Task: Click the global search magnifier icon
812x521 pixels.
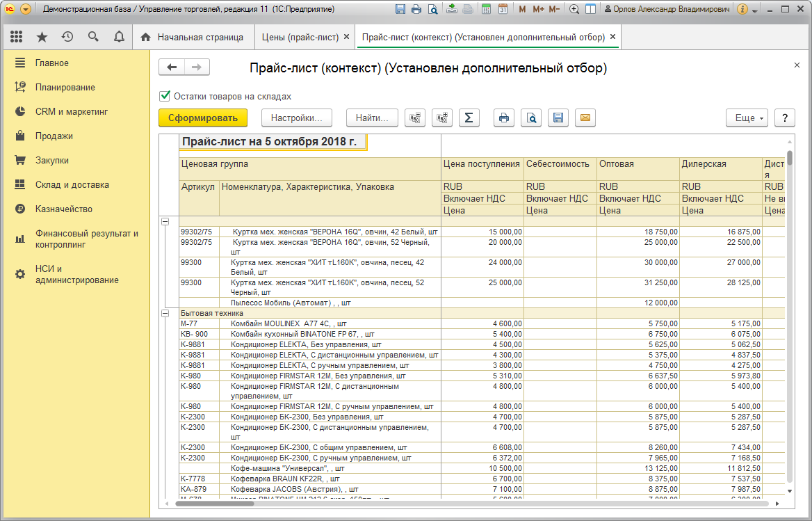Action: 93,37
